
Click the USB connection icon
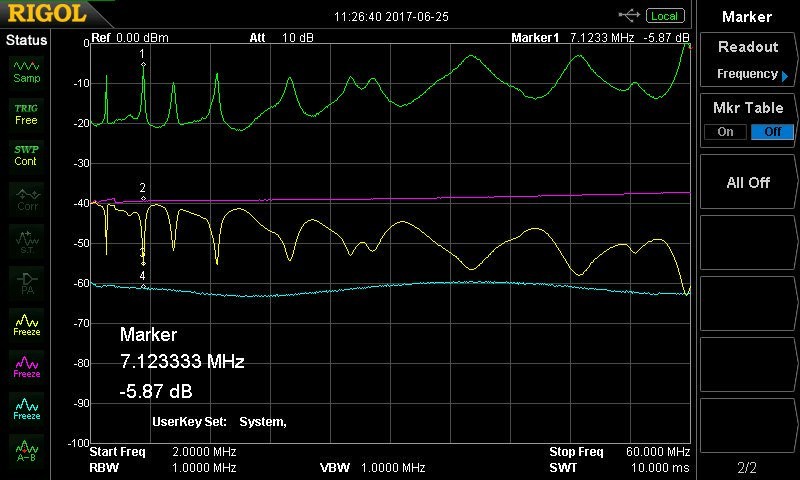630,16
